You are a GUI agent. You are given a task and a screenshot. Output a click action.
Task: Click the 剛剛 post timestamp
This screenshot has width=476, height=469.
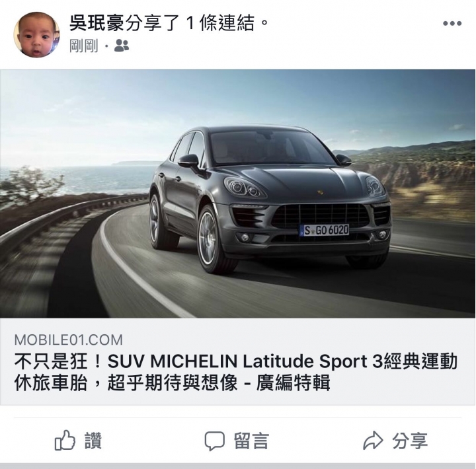[84, 46]
